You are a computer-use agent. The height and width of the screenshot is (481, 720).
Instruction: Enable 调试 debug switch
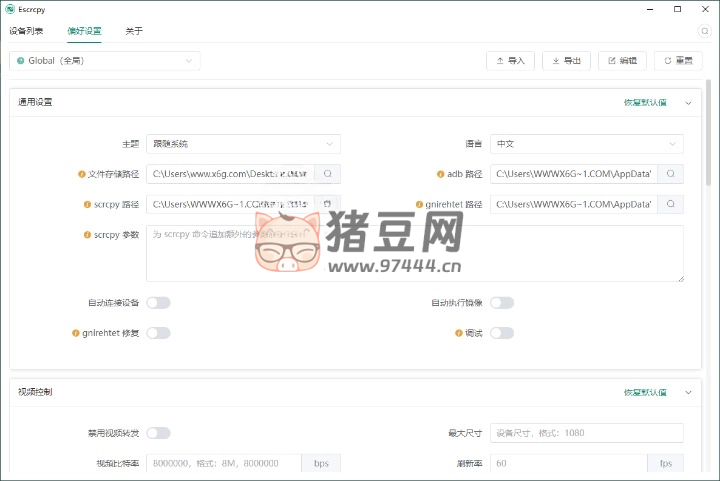coord(502,333)
